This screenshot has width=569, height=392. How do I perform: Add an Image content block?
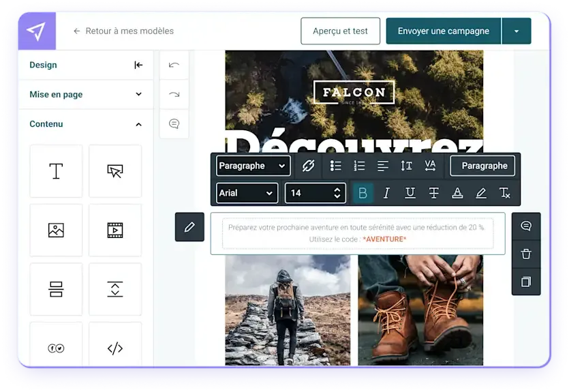click(56, 230)
